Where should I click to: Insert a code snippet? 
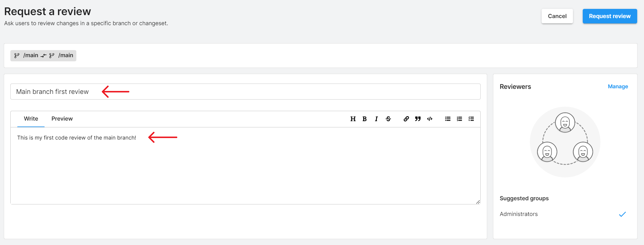click(430, 119)
